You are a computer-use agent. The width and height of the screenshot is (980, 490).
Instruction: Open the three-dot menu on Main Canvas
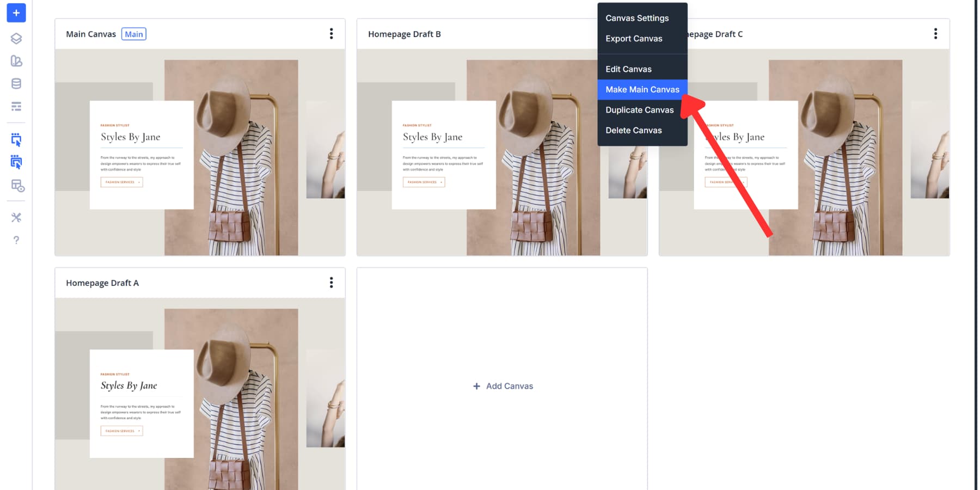[x=332, y=34]
